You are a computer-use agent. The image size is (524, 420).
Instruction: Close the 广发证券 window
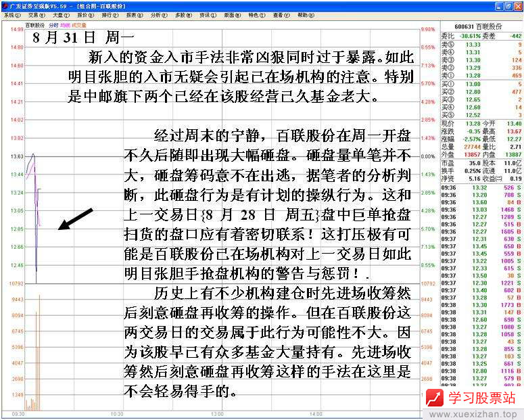pyautogui.click(x=517, y=6)
